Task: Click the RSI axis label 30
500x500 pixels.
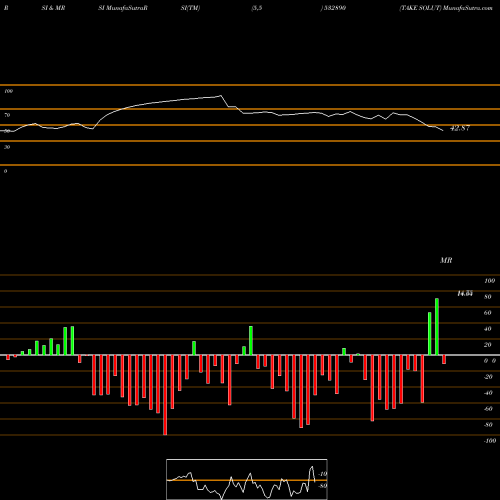Action: 7,147
